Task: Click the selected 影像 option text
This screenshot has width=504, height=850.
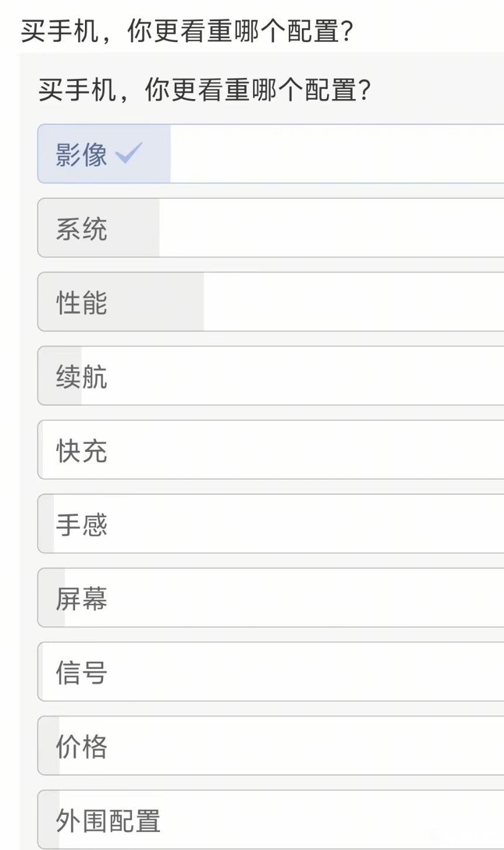Action: click(81, 154)
